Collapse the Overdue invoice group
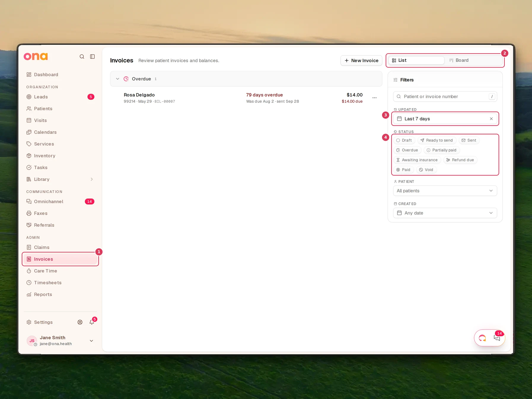The width and height of the screenshot is (532, 399). click(x=118, y=79)
